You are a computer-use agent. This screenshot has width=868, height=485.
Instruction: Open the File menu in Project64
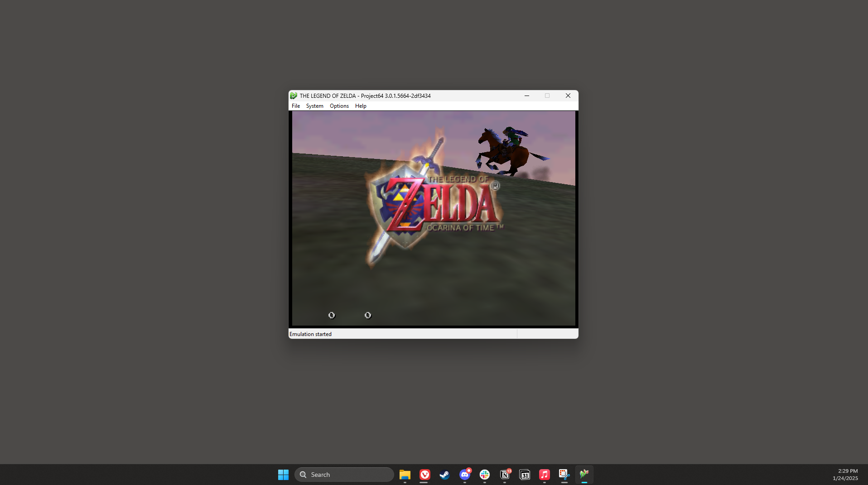(296, 106)
